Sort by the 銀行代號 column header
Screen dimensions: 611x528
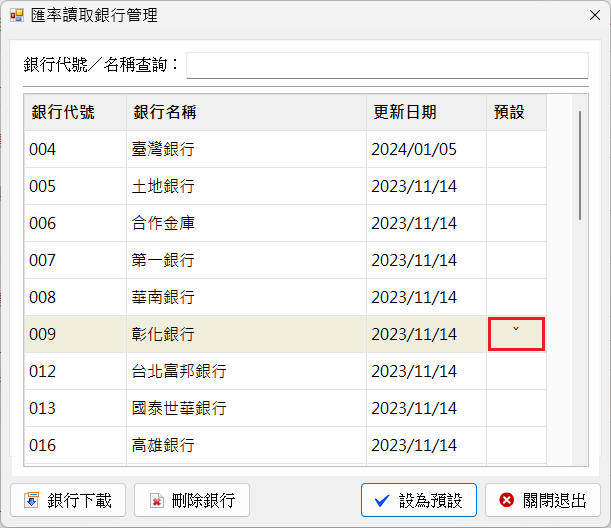(x=75, y=112)
